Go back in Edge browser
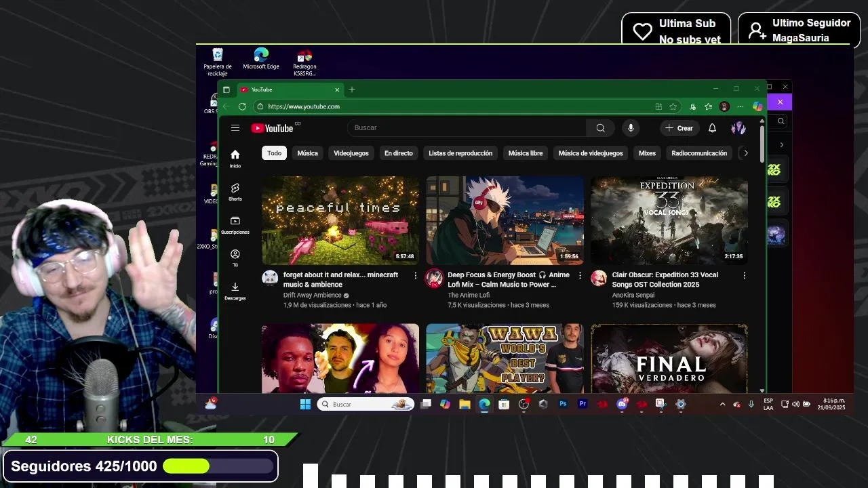Screen dimensions: 868x488 [226, 106]
